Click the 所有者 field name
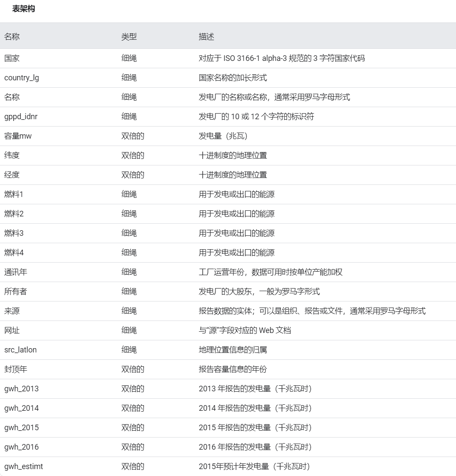456x476 pixels. [16, 292]
